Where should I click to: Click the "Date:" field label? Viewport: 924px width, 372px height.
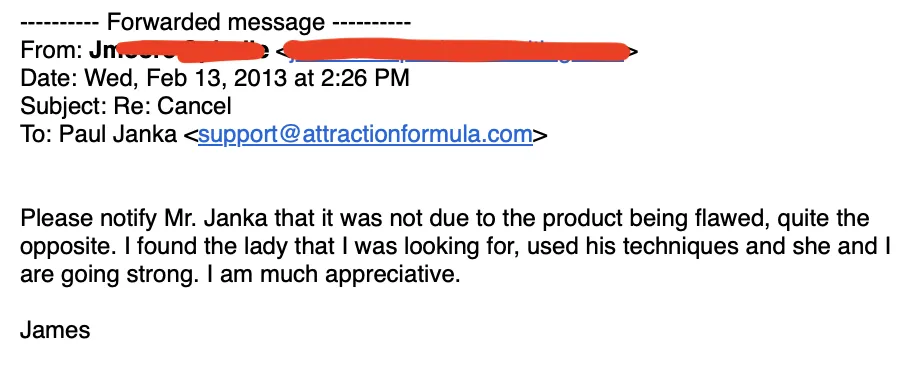pyautogui.click(x=50, y=78)
